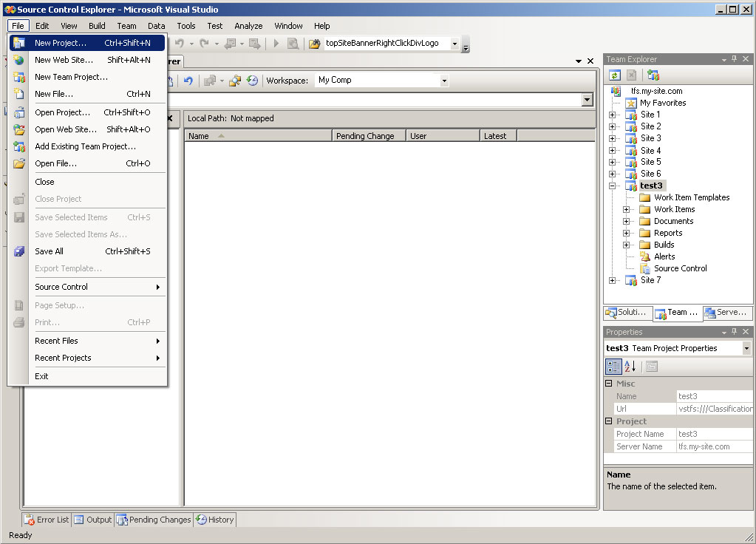Open the Analyze menu

pos(248,26)
